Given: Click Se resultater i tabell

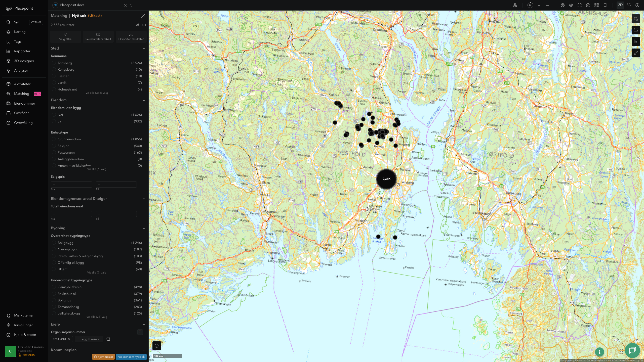Looking at the screenshot, I should [x=98, y=36].
